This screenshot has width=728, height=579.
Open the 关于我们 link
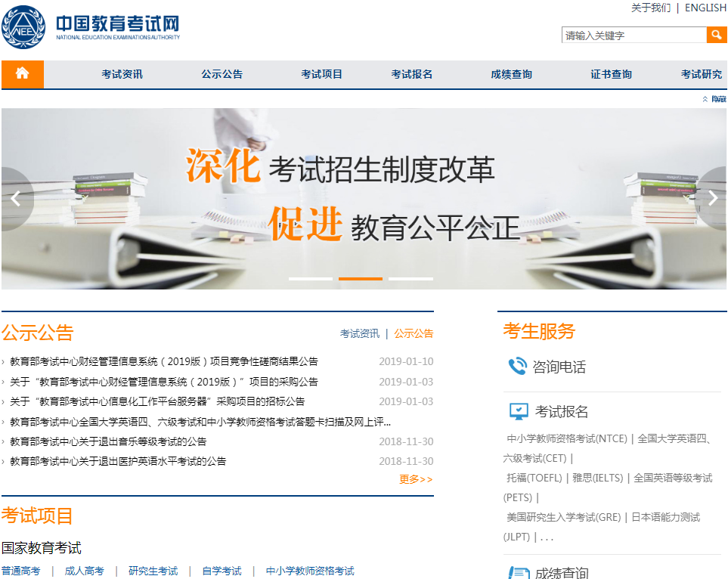tap(650, 8)
